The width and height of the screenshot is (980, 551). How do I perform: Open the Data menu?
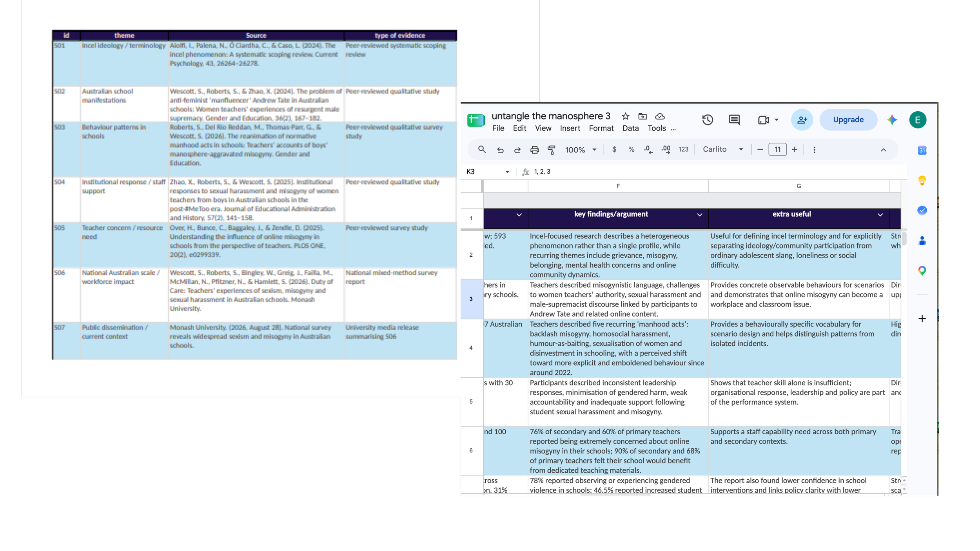pos(630,128)
